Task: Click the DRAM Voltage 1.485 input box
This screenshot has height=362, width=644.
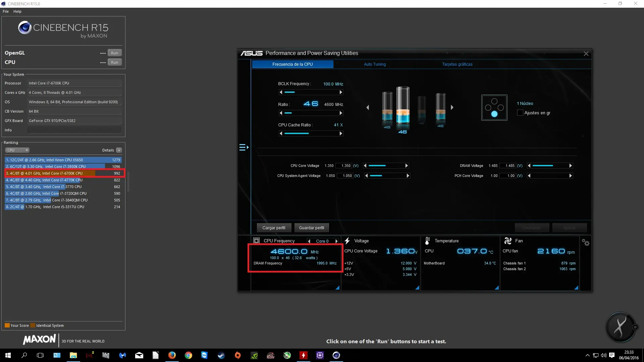Action: click(508, 166)
